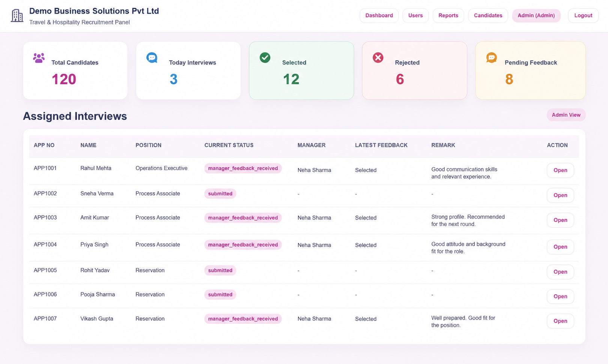Viewport: 608px width, 364px height.
Task: Click the Admin View badge
Action: tap(566, 115)
